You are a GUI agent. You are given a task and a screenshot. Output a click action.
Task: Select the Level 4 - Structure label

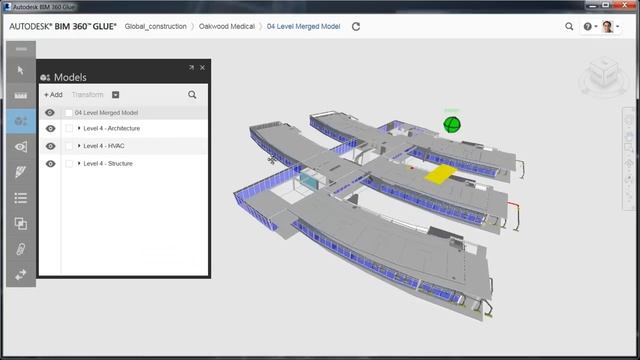click(x=108, y=163)
